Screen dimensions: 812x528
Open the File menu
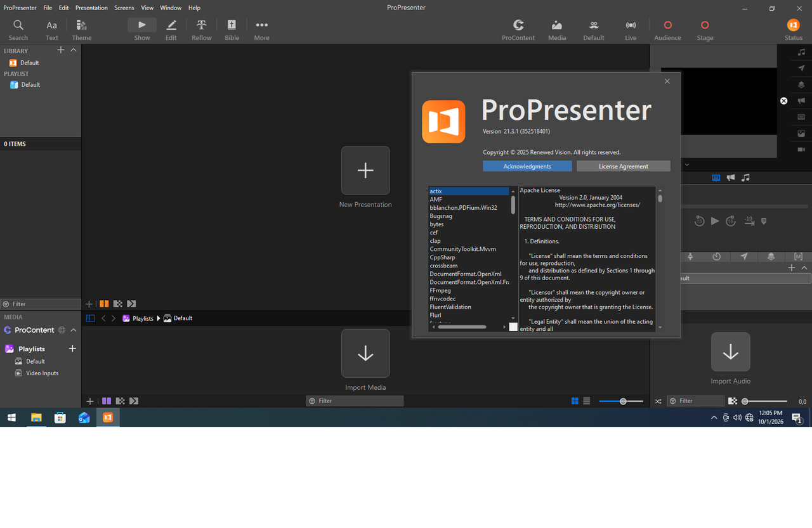(48, 8)
